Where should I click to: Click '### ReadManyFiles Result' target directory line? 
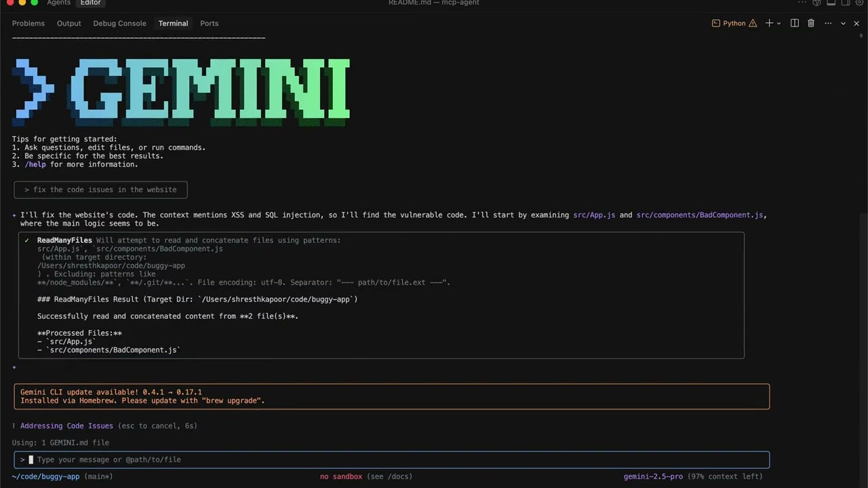tap(197, 299)
